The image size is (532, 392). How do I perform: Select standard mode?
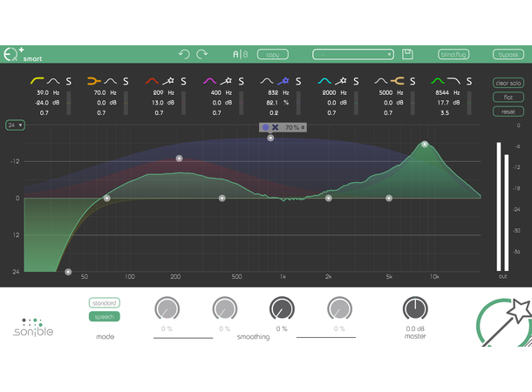tap(104, 303)
